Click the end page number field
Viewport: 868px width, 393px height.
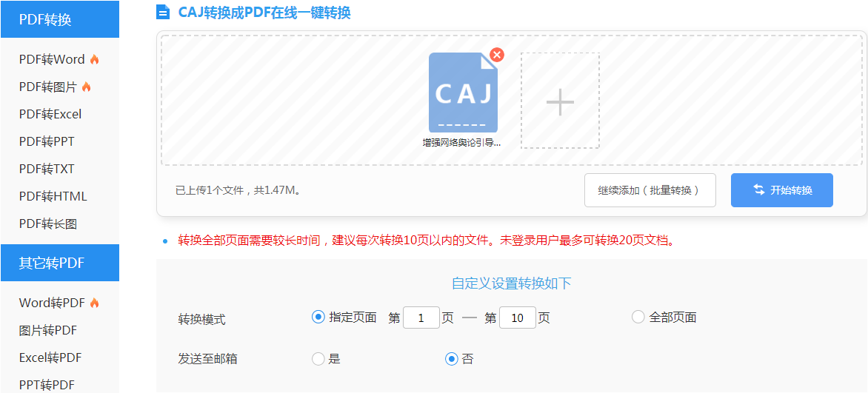pos(518,318)
